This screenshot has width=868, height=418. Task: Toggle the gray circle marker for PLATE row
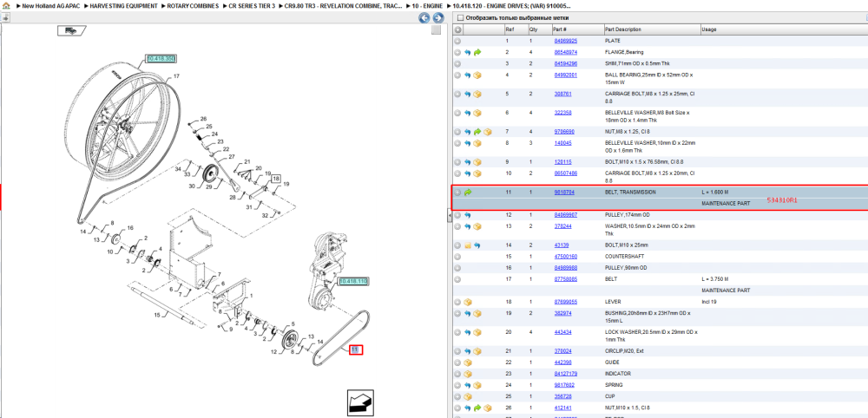coord(457,41)
